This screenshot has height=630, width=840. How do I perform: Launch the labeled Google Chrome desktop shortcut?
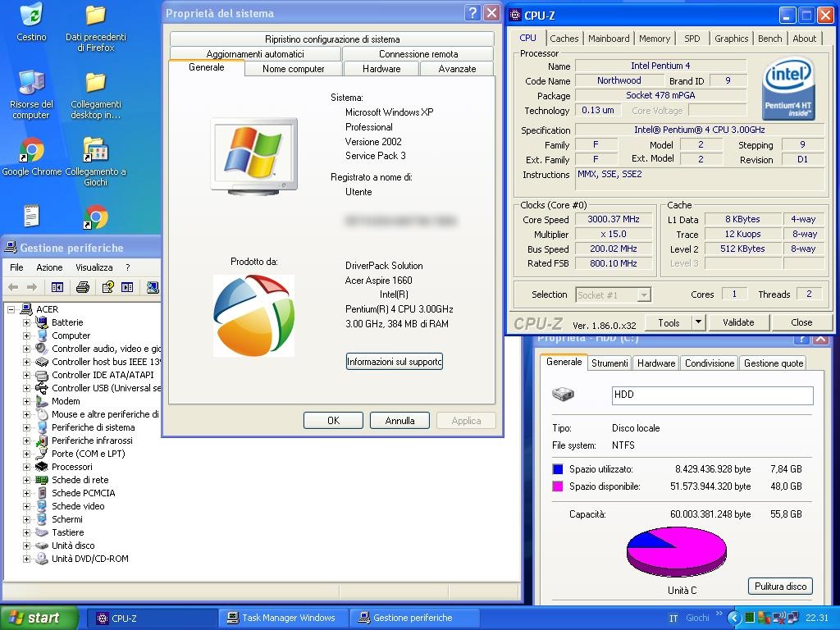pos(31,150)
